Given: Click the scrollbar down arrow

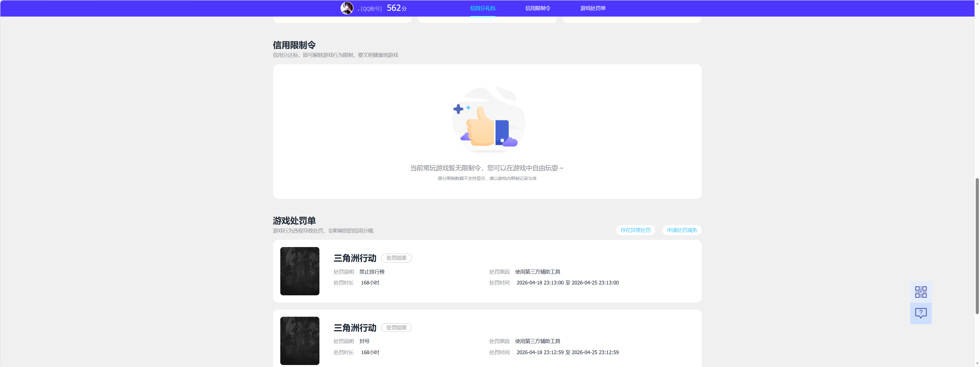Looking at the screenshot, I should [x=977, y=364].
